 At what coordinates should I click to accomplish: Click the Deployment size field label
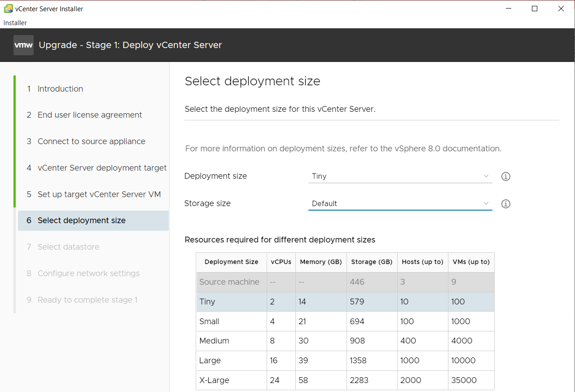[x=216, y=176]
